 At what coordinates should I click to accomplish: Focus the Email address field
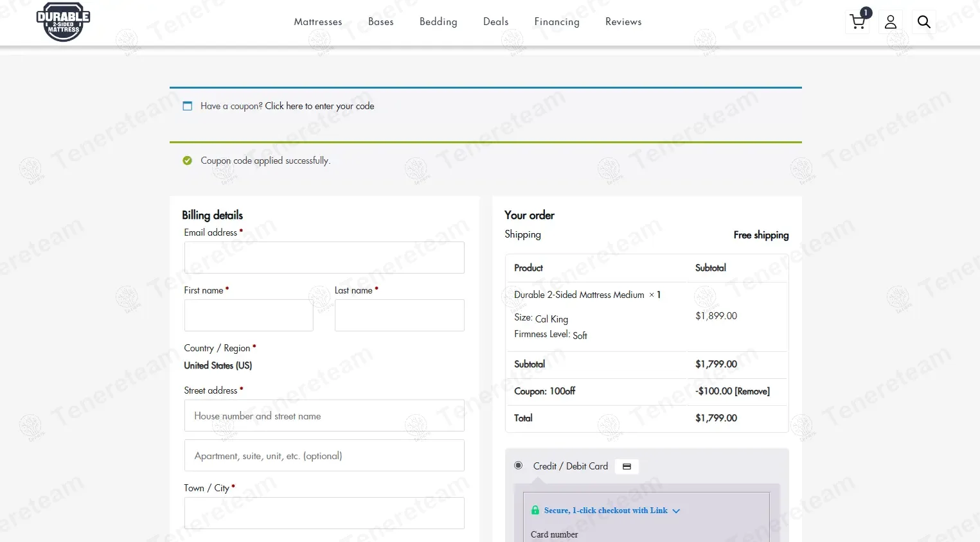coord(324,258)
